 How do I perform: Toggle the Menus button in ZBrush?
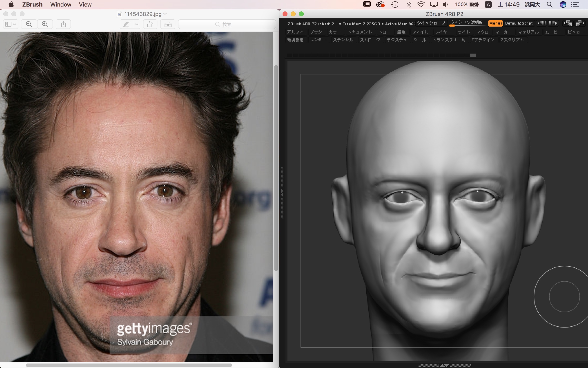tap(496, 23)
